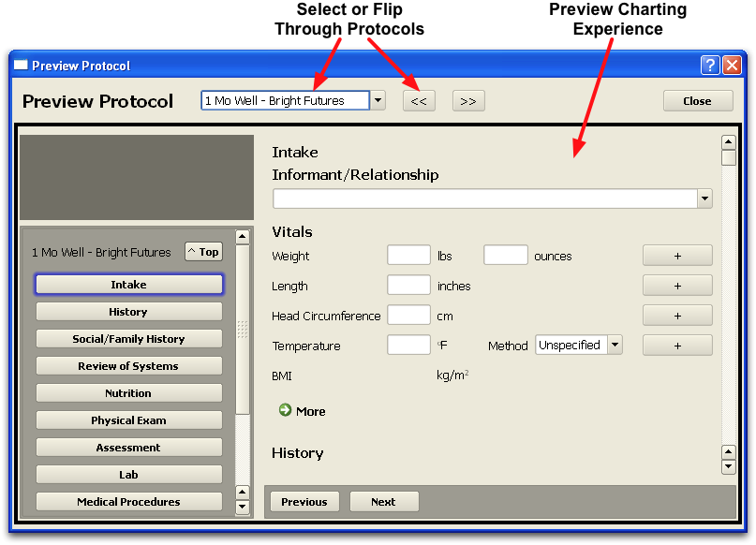Click the sidebar page-up arrow near the bottom

point(242,492)
